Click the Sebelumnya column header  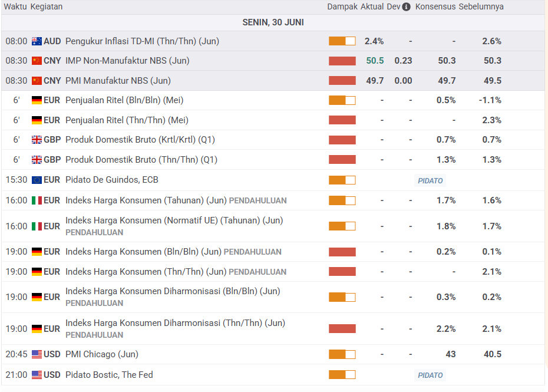pyautogui.click(x=481, y=7)
